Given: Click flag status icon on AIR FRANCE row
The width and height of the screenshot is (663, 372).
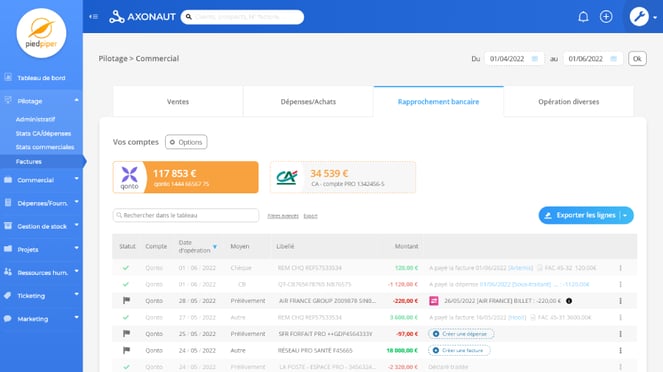Looking at the screenshot, I should click(x=126, y=300).
